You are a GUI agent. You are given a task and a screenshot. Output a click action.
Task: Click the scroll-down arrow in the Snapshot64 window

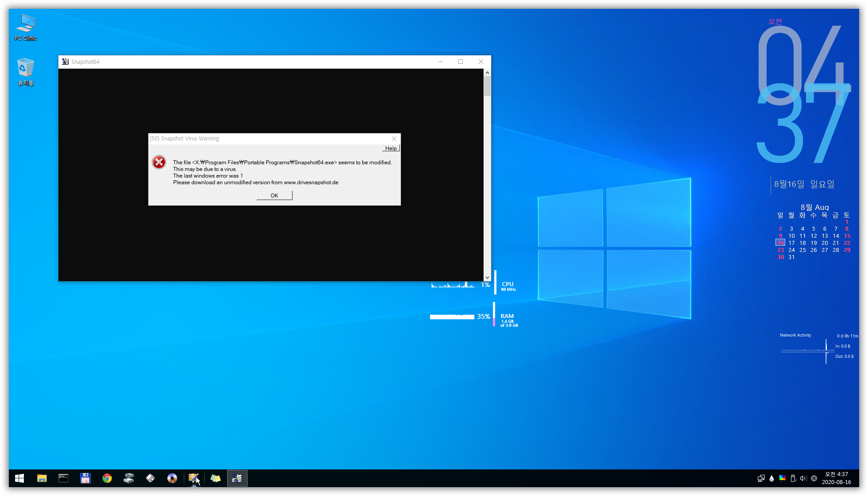487,278
